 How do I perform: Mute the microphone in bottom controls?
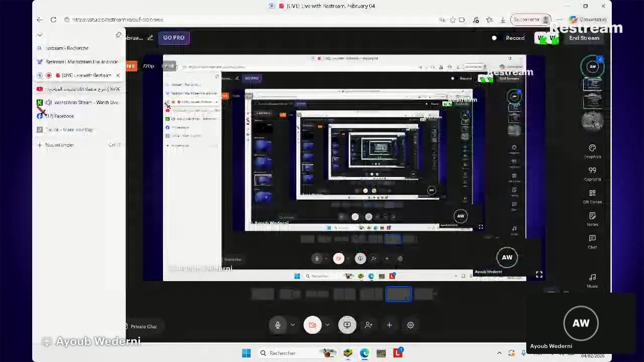[x=278, y=325]
